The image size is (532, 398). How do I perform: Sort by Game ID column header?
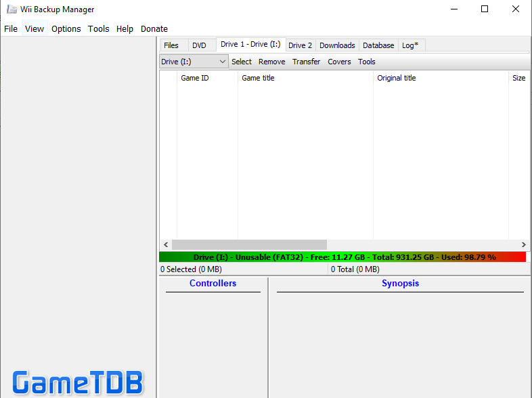pyautogui.click(x=207, y=78)
